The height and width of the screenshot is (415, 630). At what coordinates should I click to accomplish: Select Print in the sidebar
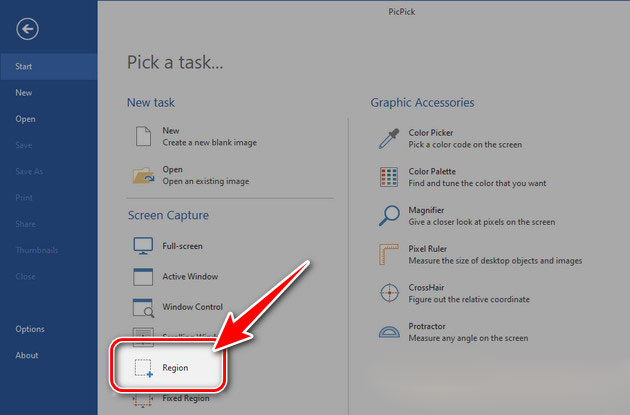coord(24,198)
